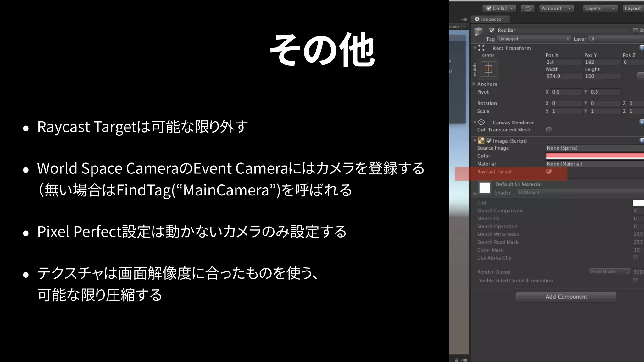Click the Color Mask value field
Screen dimensions: 644x362
tap(638, 250)
